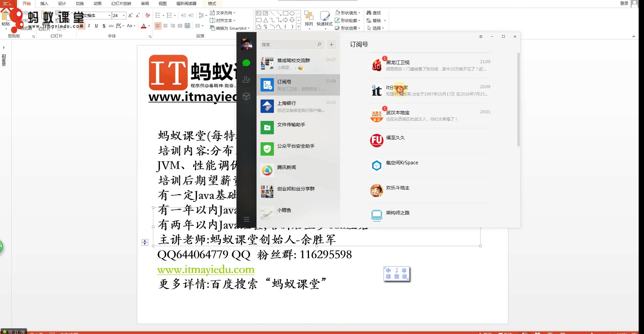Click the WeChat subscription list scrollbar

coord(518,100)
